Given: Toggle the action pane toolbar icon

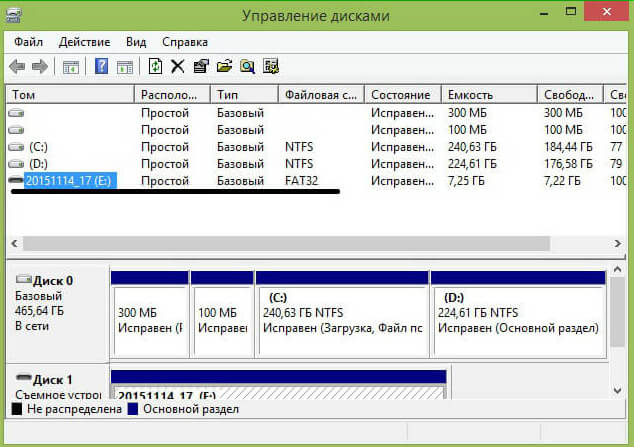Looking at the screenshot, I should point(125,67).
